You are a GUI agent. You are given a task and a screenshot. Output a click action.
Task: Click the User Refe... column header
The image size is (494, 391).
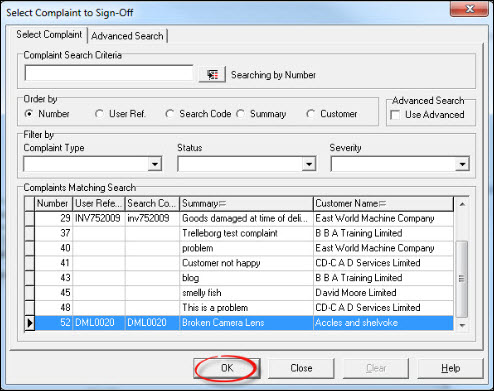click(99, 204)
